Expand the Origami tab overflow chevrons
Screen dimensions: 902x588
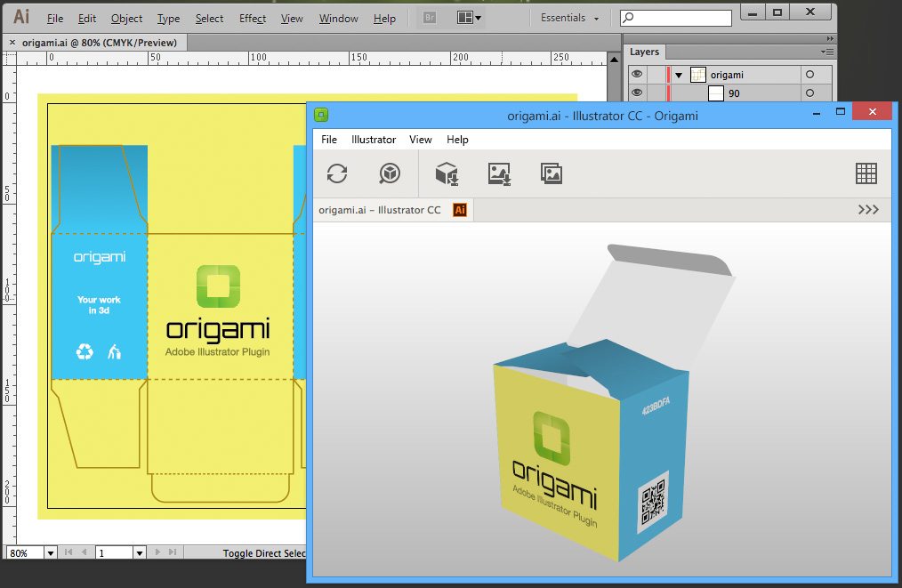(x=868, y=209)
